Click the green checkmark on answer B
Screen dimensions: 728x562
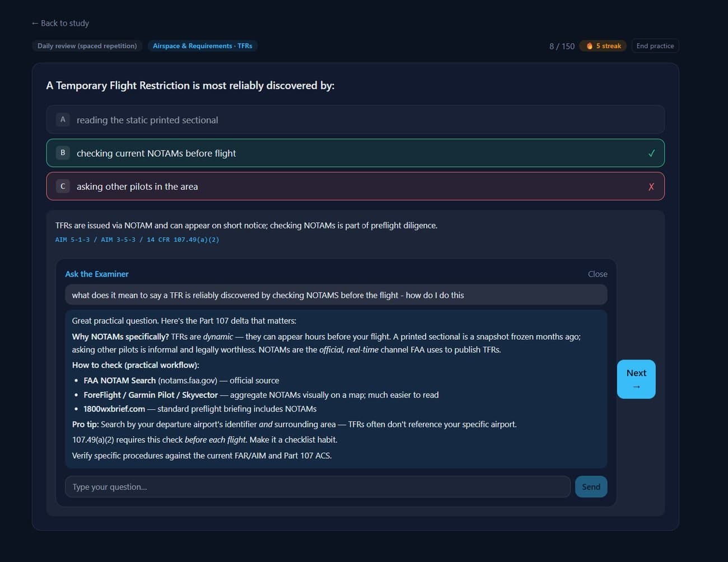[651, 153]
